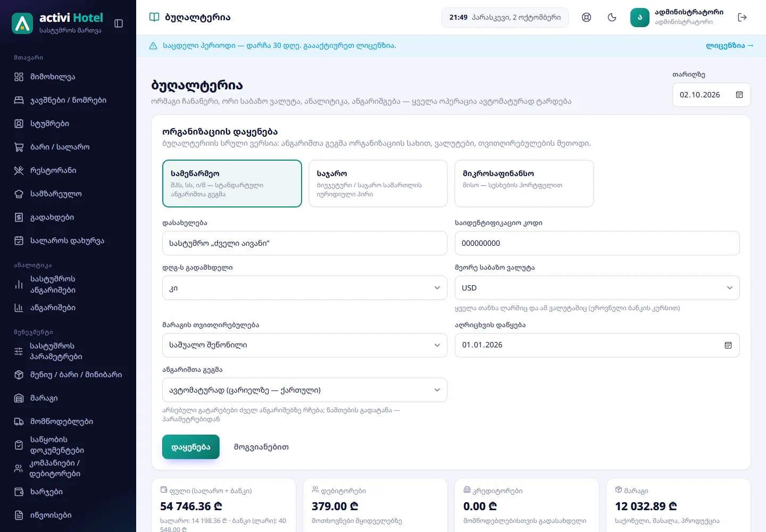Click the დაყენება button
766x532 pixels.
click(x=191, y=447)
